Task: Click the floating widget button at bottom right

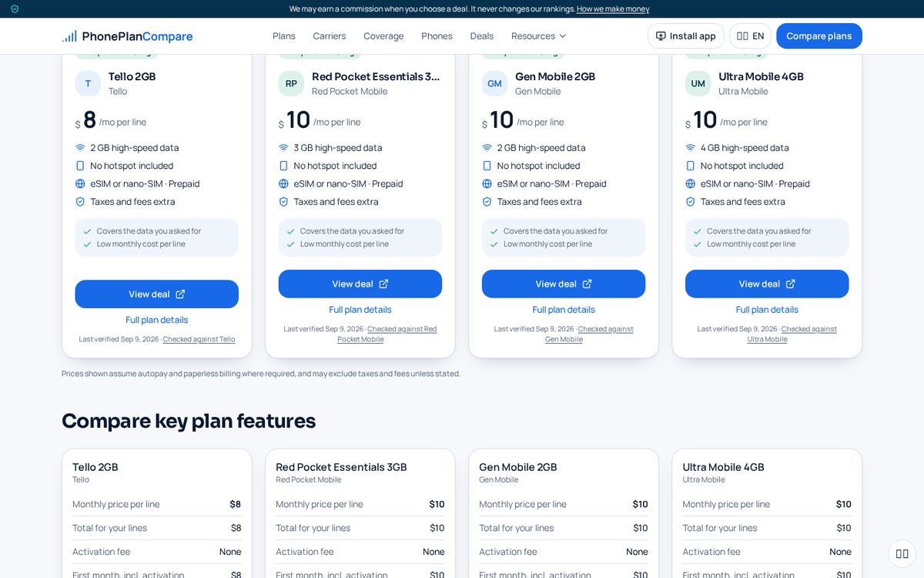Action: pyautogui.click(x=902, y=553)
